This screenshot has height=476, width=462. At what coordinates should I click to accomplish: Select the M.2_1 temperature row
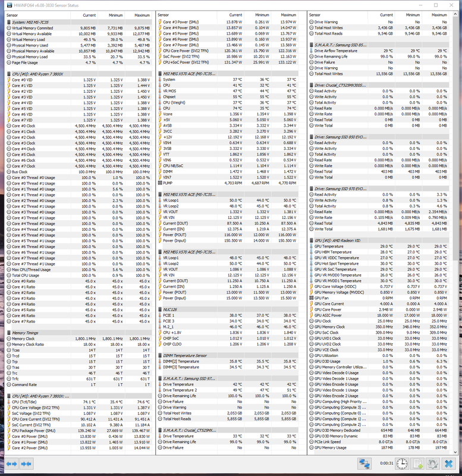click(x=228, y=327)
